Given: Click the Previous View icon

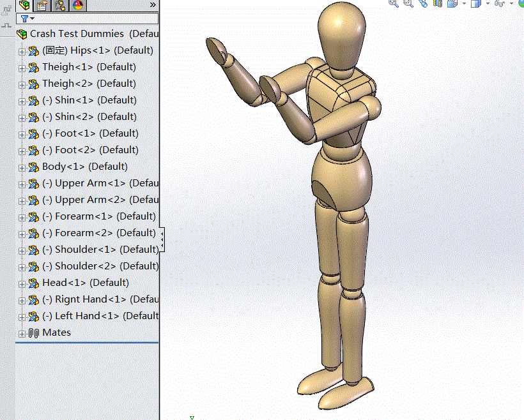Looking at the screenshot, I should coord(423,3).
